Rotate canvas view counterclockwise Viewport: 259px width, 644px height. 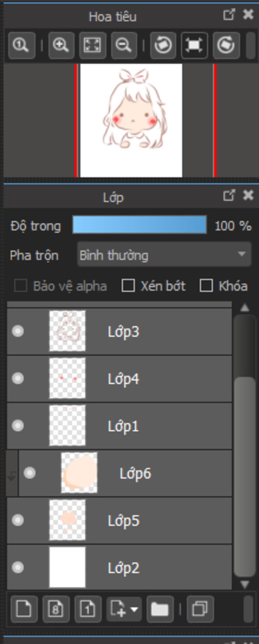pyautogui.click(x=163, y=45)
